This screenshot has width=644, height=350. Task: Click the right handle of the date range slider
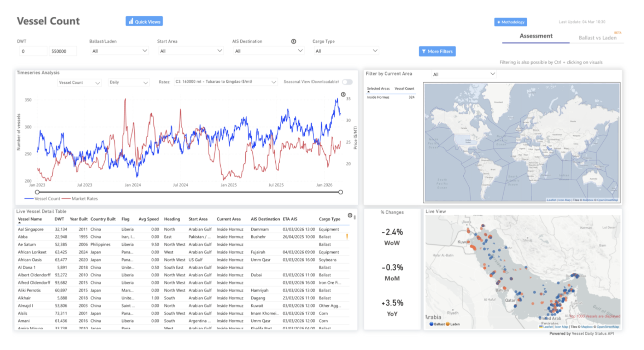[340, 192]
